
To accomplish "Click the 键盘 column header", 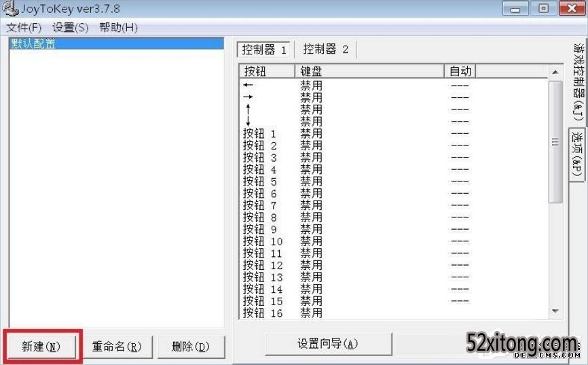I will click(x=369, y=71).
